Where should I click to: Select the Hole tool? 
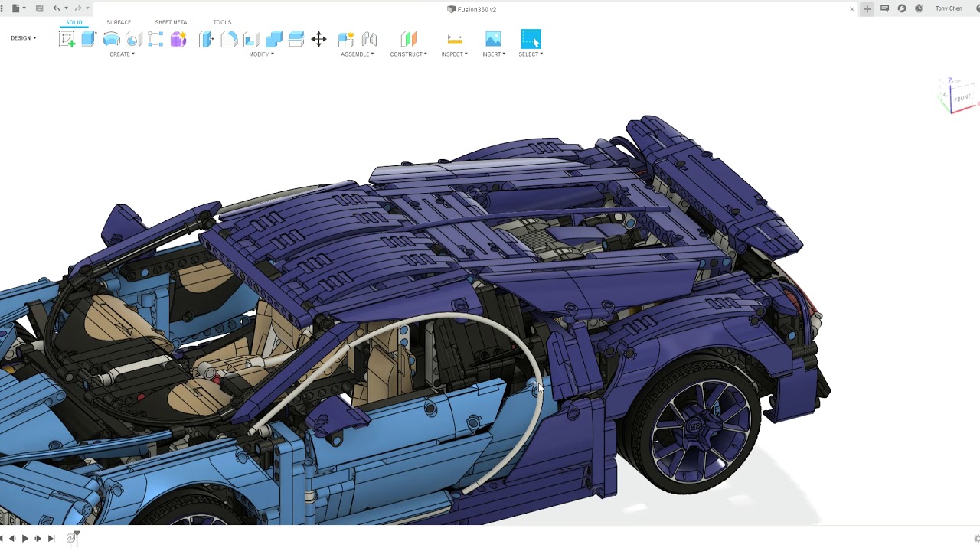pyautogui.click(x=133, y=39)
